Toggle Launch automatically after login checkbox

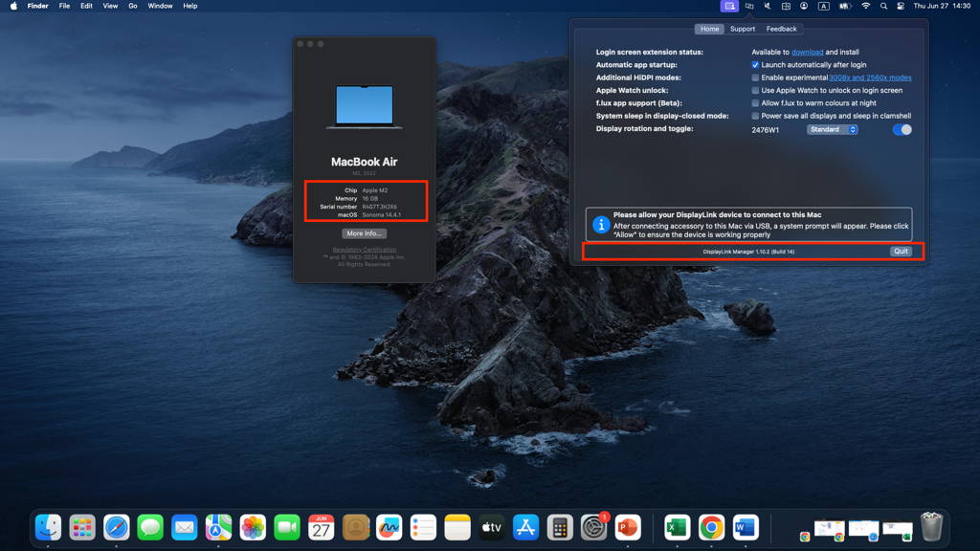pyautogui.click(x=755, y=65)
